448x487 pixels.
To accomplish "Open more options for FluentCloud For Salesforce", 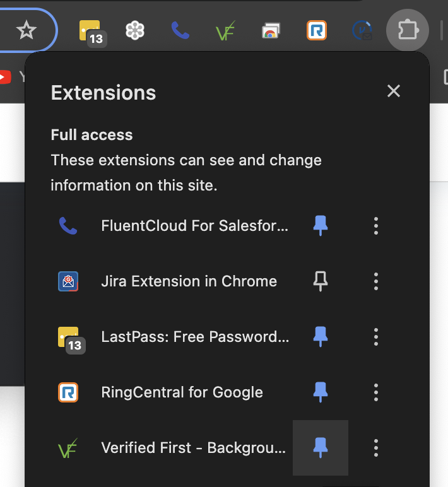I will click(376, 226).
